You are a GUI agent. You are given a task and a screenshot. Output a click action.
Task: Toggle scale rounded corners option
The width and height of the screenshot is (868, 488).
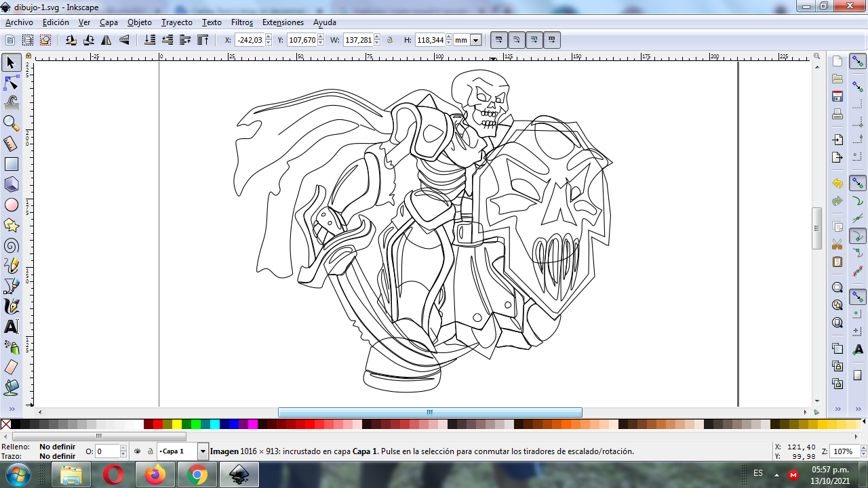coord(517,40)
